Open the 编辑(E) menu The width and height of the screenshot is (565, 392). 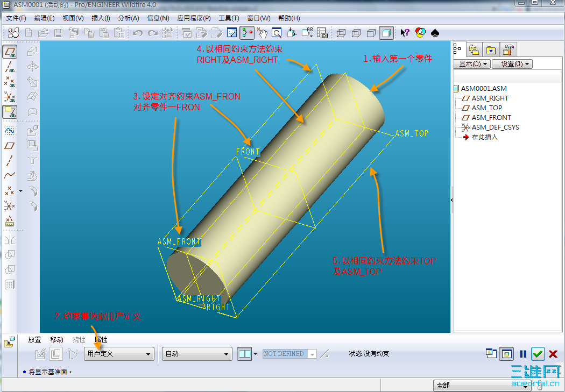(x=44, y=18)
